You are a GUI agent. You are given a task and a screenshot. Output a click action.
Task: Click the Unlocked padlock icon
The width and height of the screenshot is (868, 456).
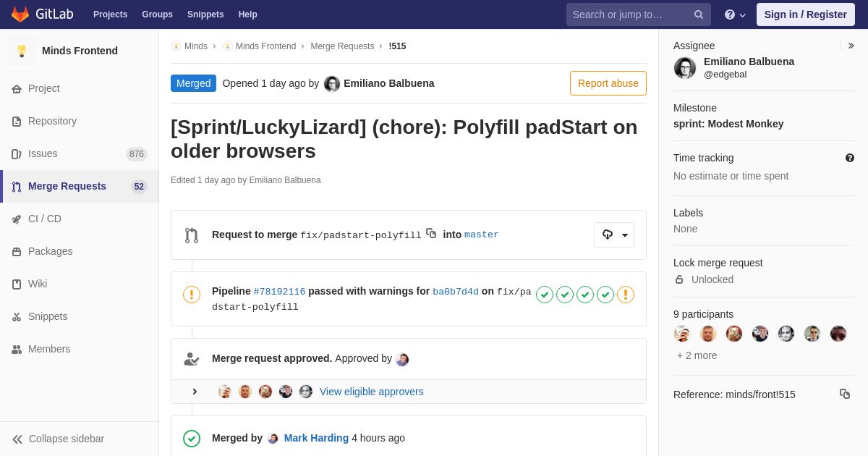click(679, 279)
